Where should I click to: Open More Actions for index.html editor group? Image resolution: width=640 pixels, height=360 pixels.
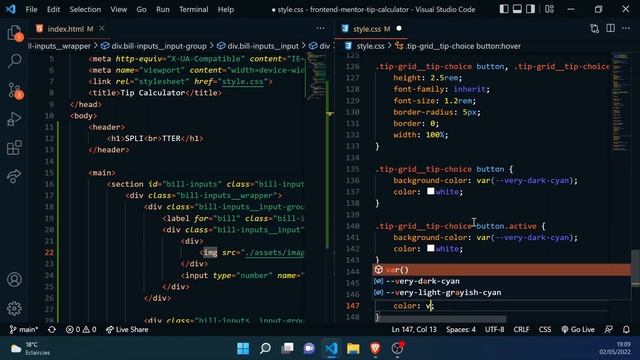point(320,28)
